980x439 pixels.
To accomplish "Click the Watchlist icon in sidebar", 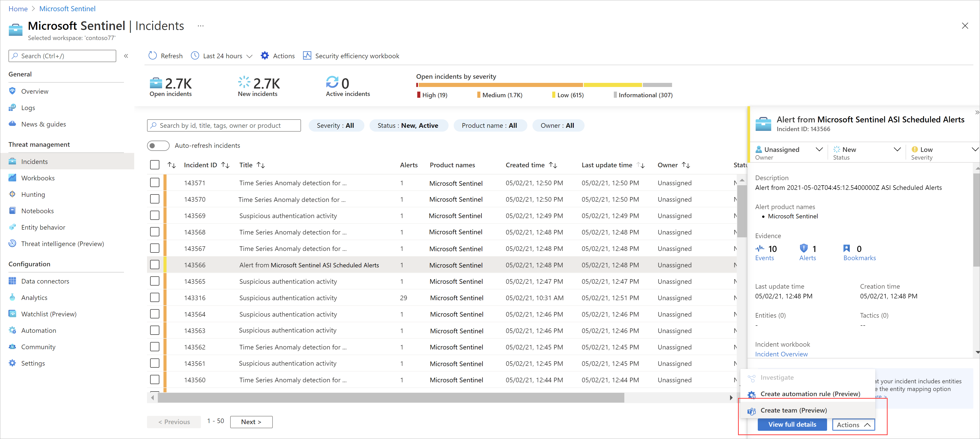I will tap(13, 314).
